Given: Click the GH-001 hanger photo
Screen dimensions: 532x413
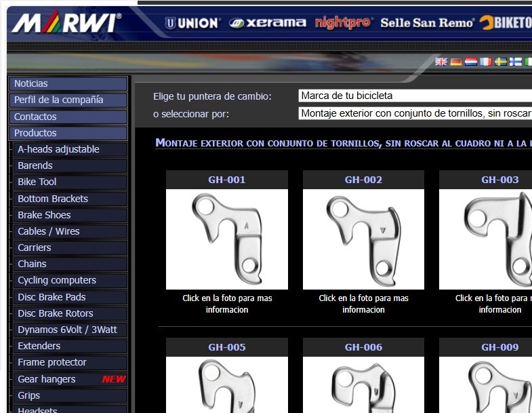Looking at the screenshot, I should coord(227,239).
